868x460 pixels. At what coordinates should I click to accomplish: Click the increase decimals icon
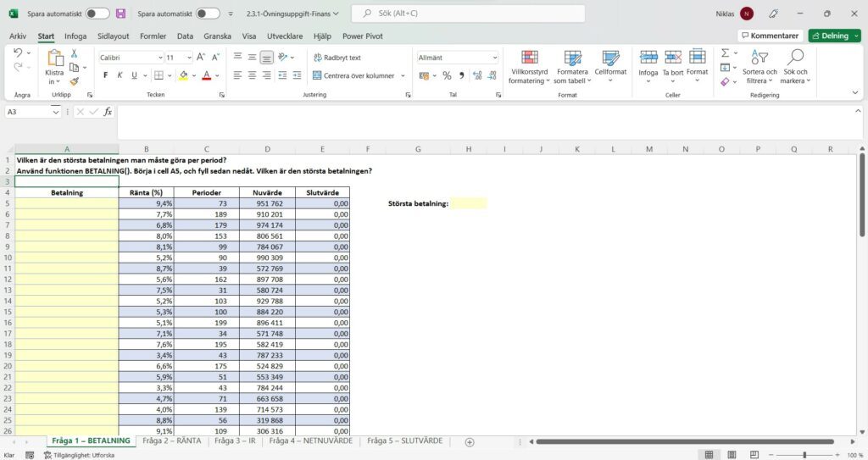477,76
